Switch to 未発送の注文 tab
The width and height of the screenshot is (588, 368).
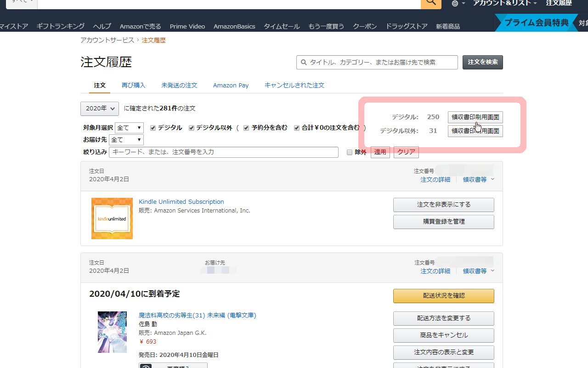179,86
